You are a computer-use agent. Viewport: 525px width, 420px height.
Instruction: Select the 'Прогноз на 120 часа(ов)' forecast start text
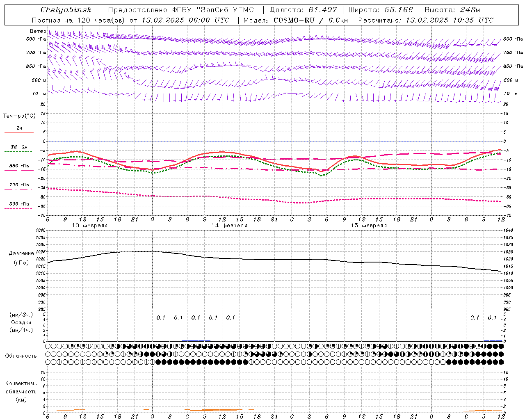78,20
